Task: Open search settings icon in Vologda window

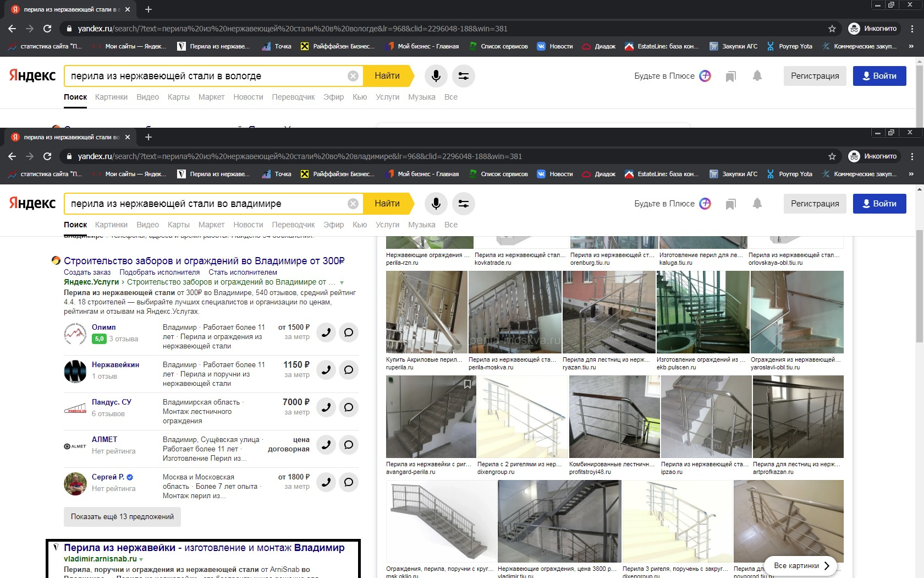Action: [x=464, y=76]
